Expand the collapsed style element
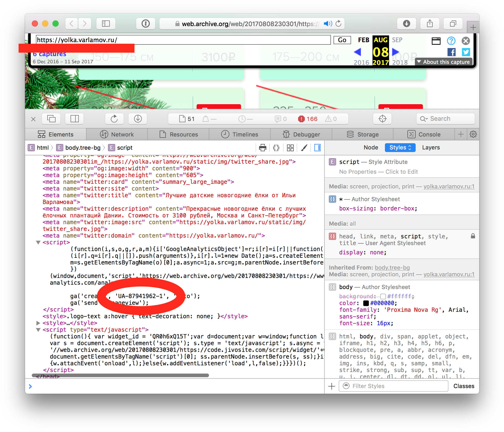The width and height of the screenshot is (504, 432). click(38, 323)
